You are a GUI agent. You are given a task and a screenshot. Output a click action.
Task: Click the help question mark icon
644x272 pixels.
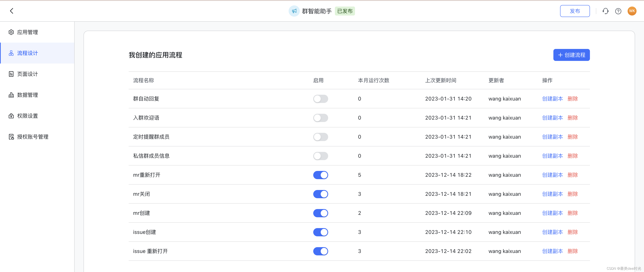tap(618, 11)
